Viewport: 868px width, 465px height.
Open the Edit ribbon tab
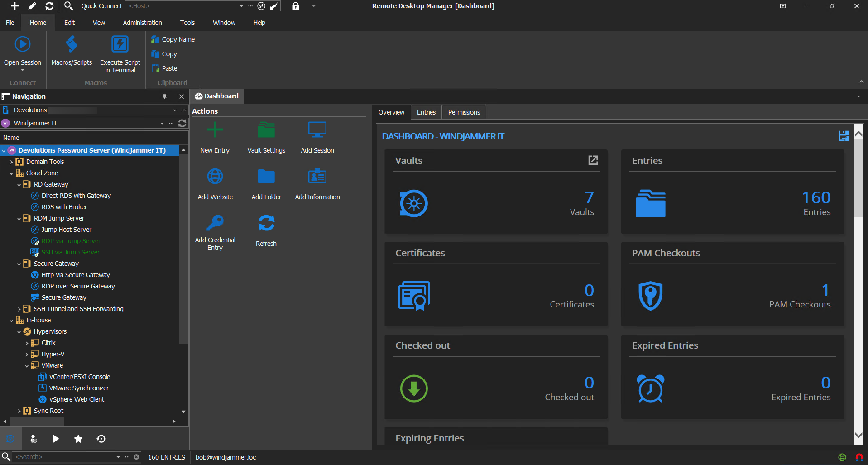coord(69,23)
